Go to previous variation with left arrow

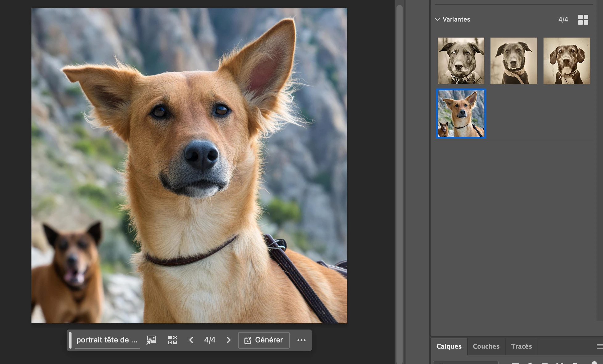coord(191,340)
